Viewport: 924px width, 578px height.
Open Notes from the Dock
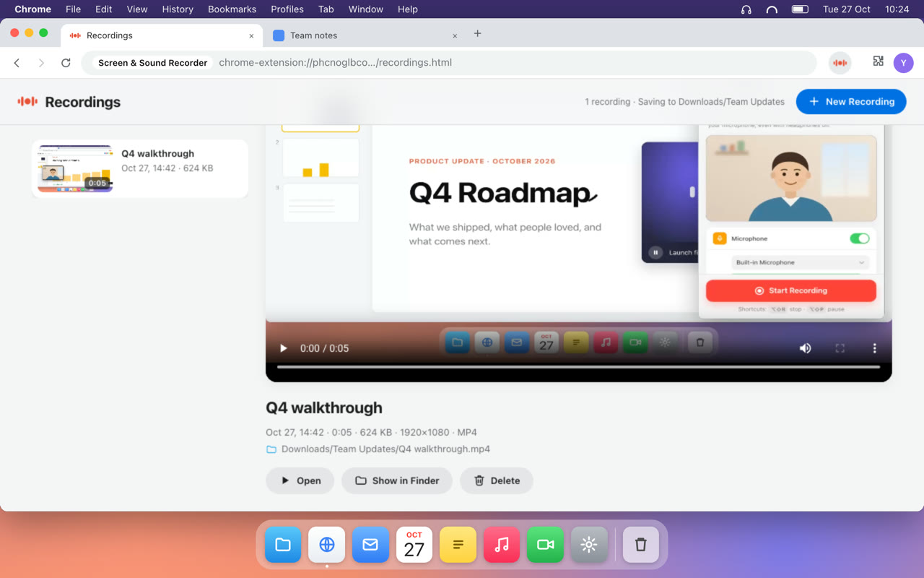(458, 545)
